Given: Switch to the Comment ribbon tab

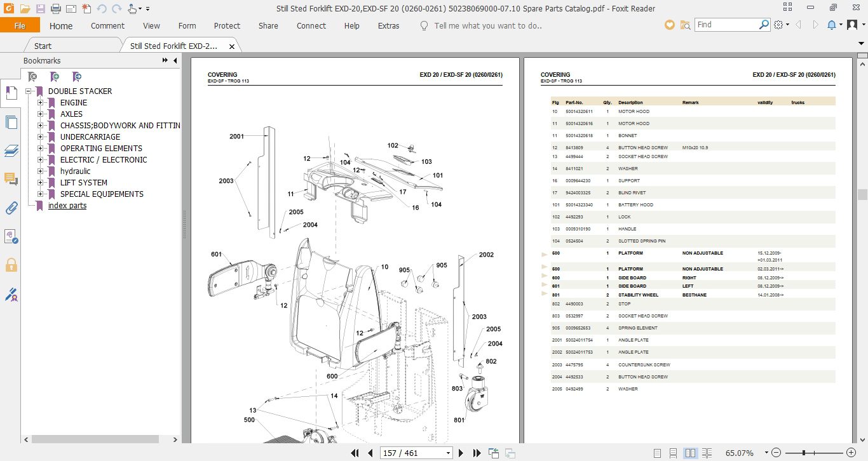Looking at the screenshot, I should pyautogui.click(x=107, y=26).
